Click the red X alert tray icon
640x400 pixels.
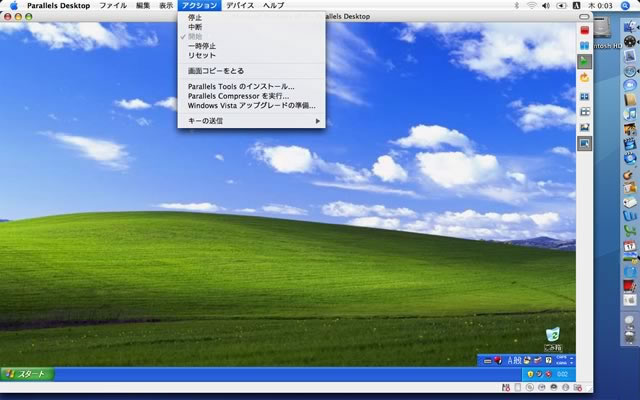click(549, 374)
